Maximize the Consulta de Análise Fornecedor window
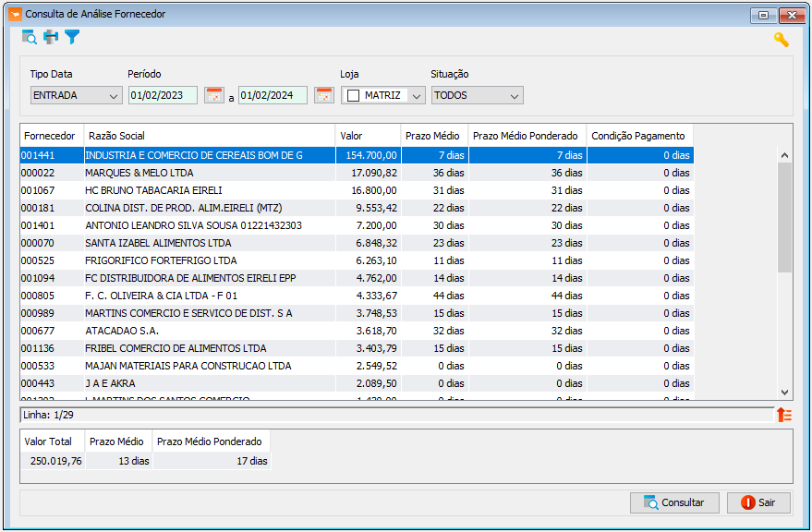Viewport: 812px width, 532px height. (763, 15)
